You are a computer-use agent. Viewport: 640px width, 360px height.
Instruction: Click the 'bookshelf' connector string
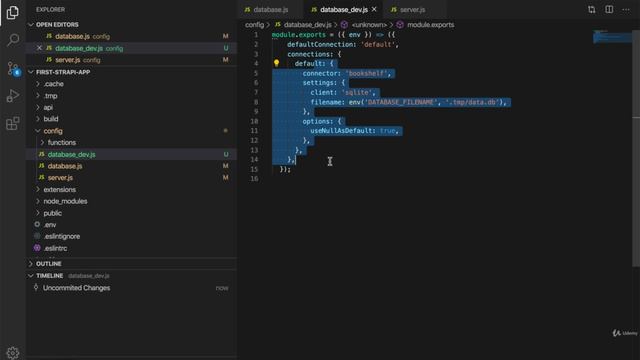click(x=366, y=73)
